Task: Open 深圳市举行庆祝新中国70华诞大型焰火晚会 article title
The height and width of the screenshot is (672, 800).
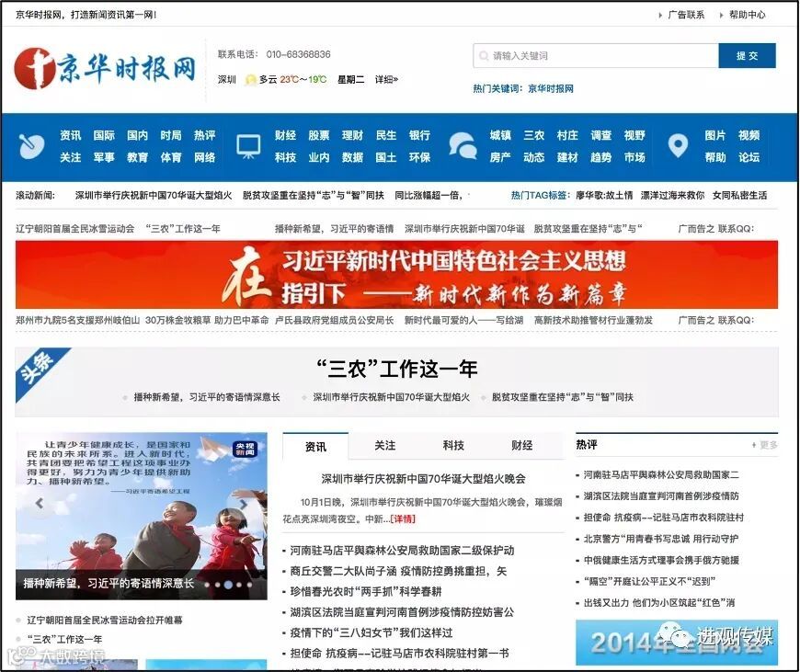Action: [x=424, y=479]
